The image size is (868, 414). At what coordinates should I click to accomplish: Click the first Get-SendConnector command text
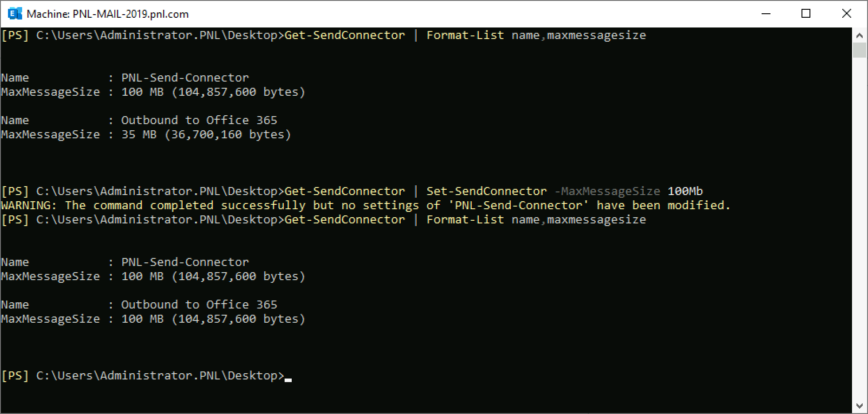(345, 35)
